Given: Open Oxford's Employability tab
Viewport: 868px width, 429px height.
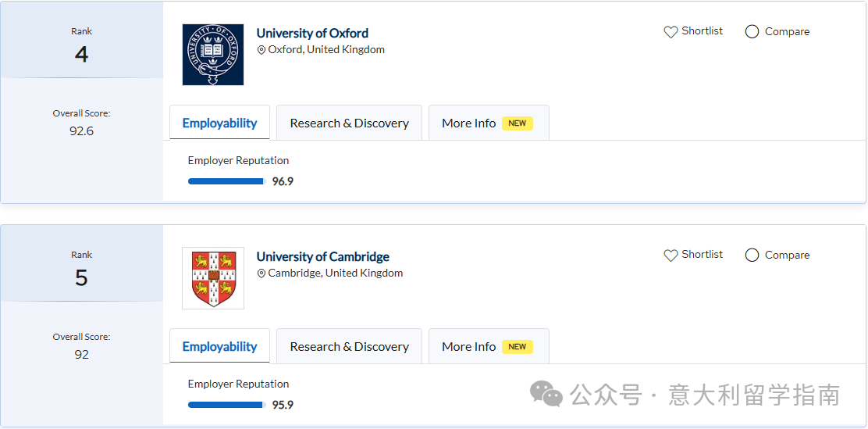Looking at the screenshot, I should (x=219, y=123).
